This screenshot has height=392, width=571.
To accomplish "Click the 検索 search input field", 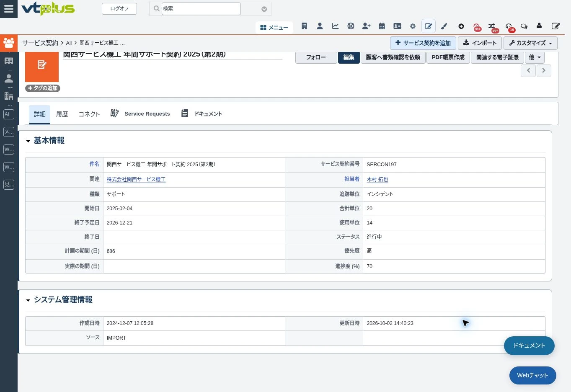I will [x=201, y=9].
